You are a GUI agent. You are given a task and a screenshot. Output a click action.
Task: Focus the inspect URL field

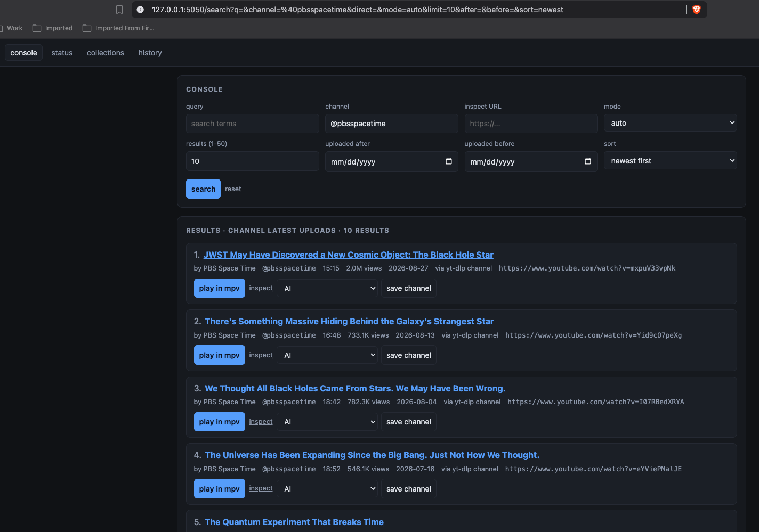531,124
